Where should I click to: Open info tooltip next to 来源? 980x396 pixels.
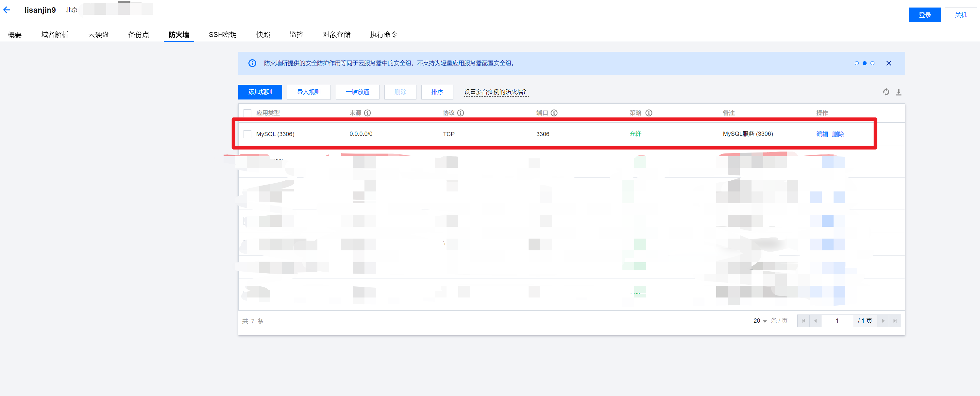point(367,113)
